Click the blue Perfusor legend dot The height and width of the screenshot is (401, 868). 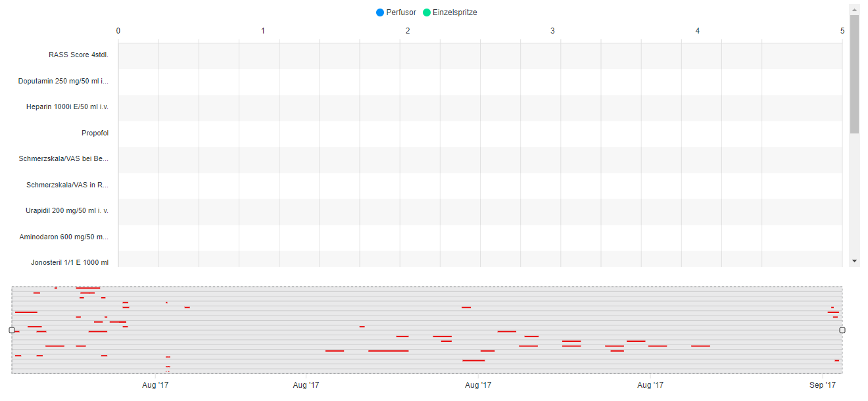click(x=380, y=12)
